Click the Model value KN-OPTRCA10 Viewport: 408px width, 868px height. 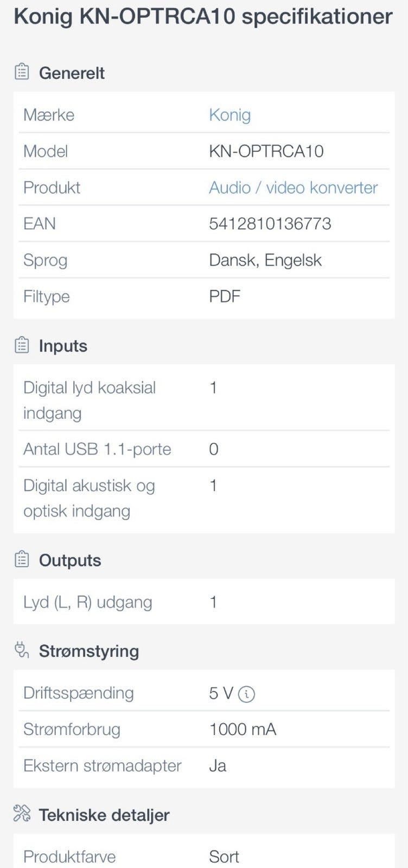[x=266, y=151]
